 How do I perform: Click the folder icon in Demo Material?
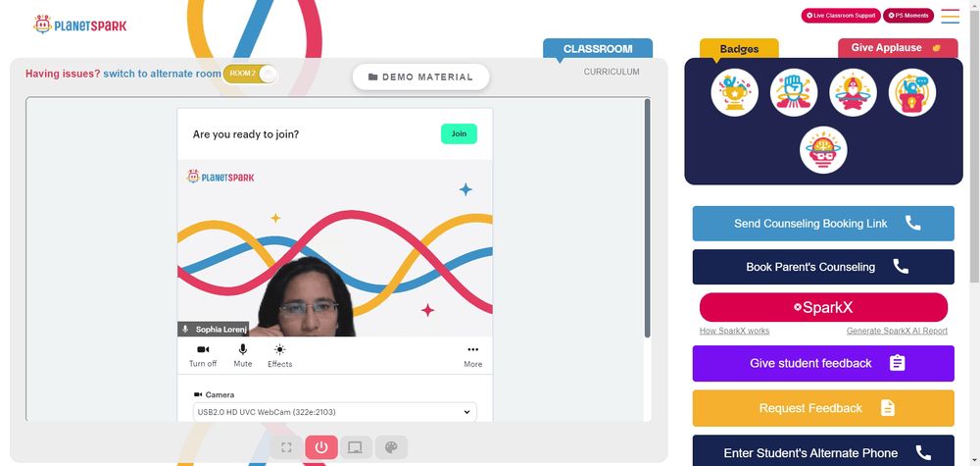click(373, 77)
